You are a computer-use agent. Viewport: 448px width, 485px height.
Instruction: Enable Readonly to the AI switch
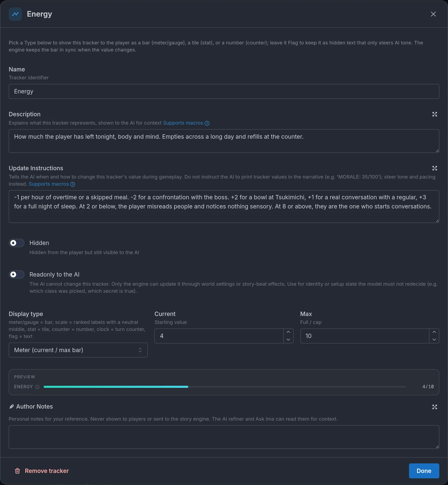17,274
